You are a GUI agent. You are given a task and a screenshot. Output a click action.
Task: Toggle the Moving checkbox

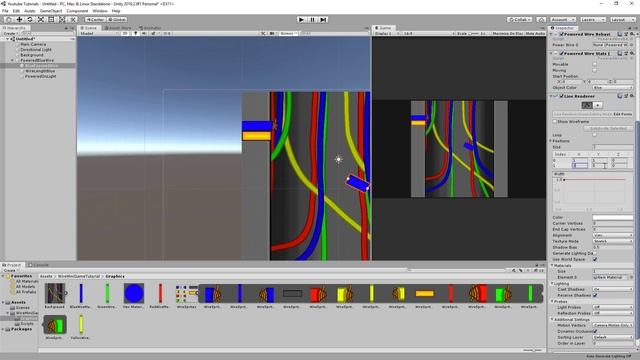595,70
